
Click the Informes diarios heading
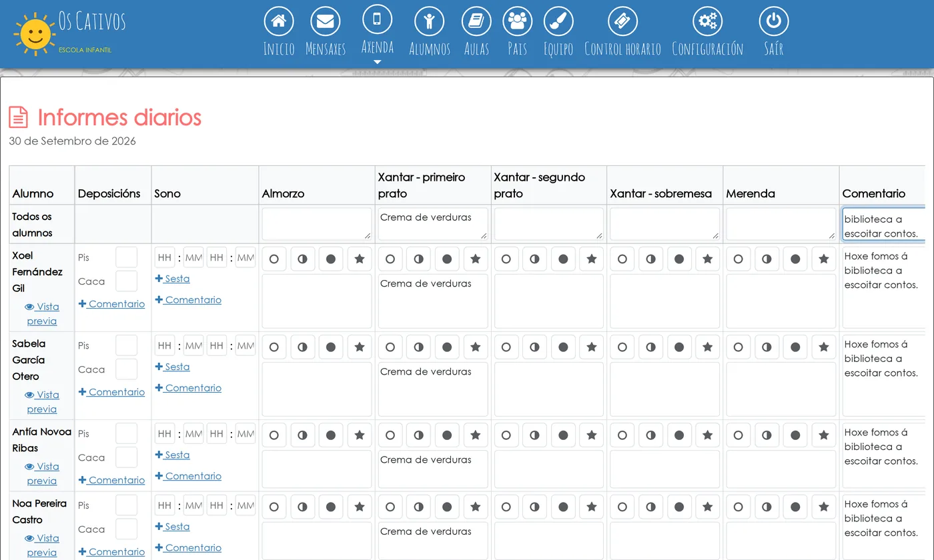119,117
